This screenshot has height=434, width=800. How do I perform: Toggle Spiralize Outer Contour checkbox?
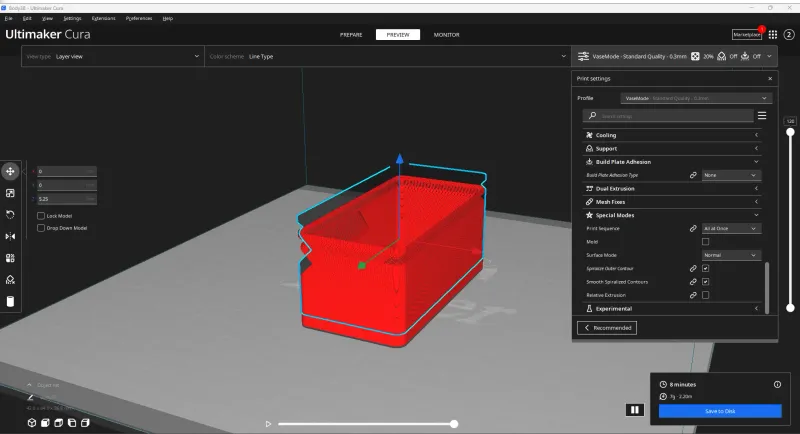click(706, 268)
